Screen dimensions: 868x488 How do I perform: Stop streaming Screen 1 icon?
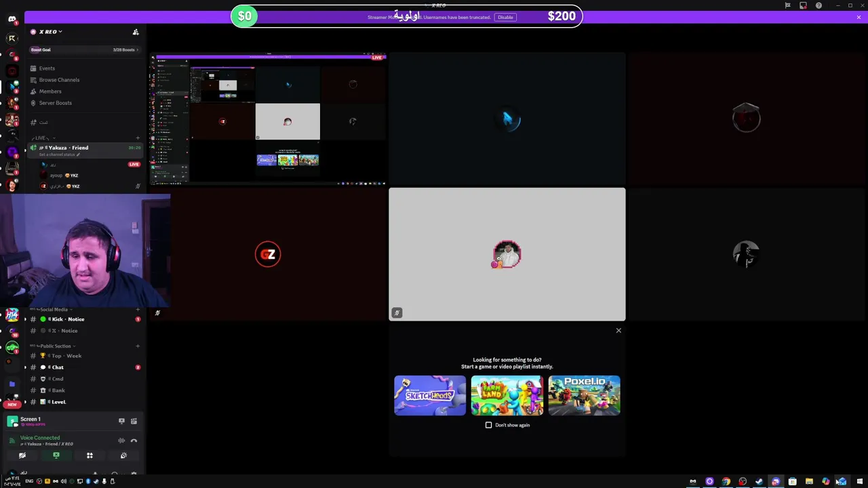click(x=121, y=421)
